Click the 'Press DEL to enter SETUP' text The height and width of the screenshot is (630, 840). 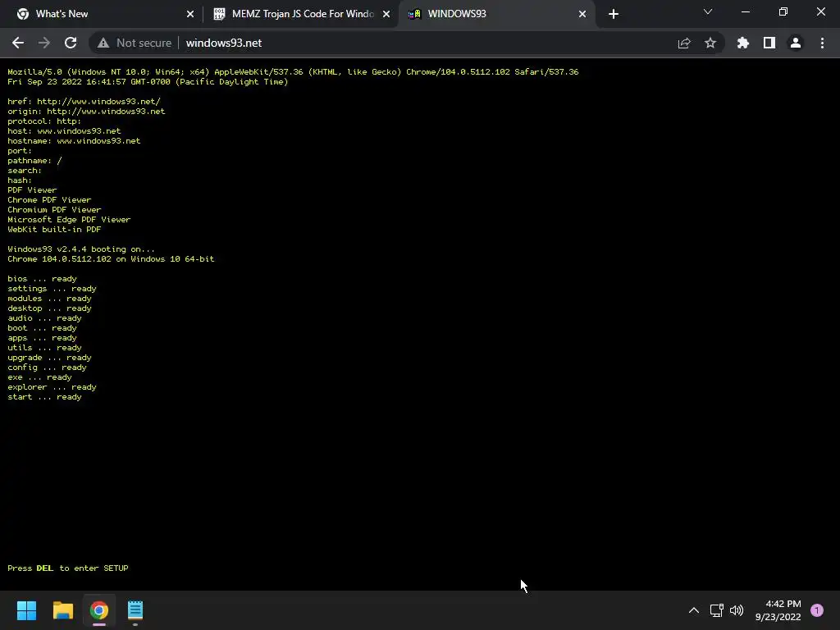coord(68,568)
